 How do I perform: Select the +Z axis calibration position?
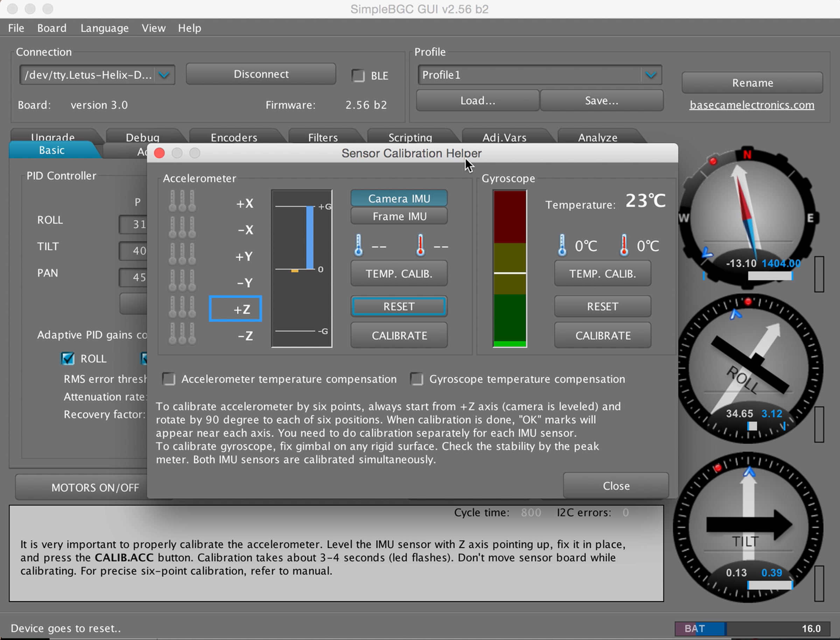pyautogui.click(x=236, y=309)
